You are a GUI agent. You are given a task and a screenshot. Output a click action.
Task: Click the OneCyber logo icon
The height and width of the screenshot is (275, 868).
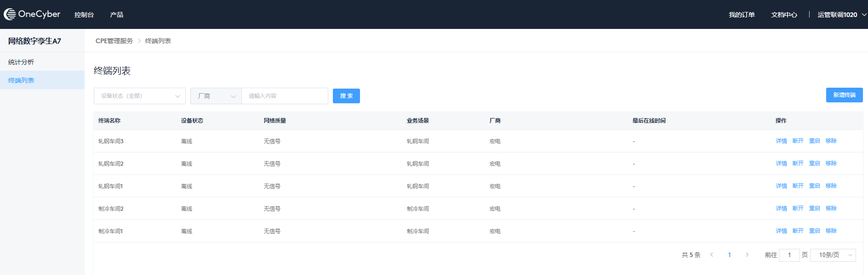coord(10,14)
